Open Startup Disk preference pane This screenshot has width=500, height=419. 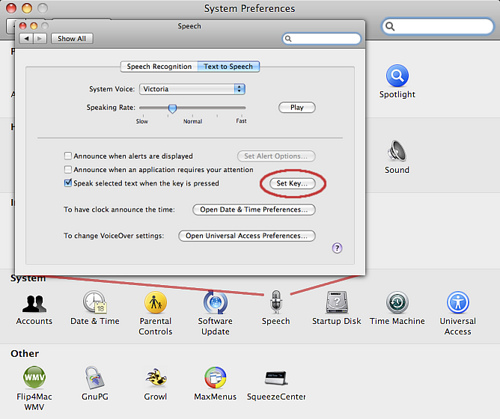(336, 308)
